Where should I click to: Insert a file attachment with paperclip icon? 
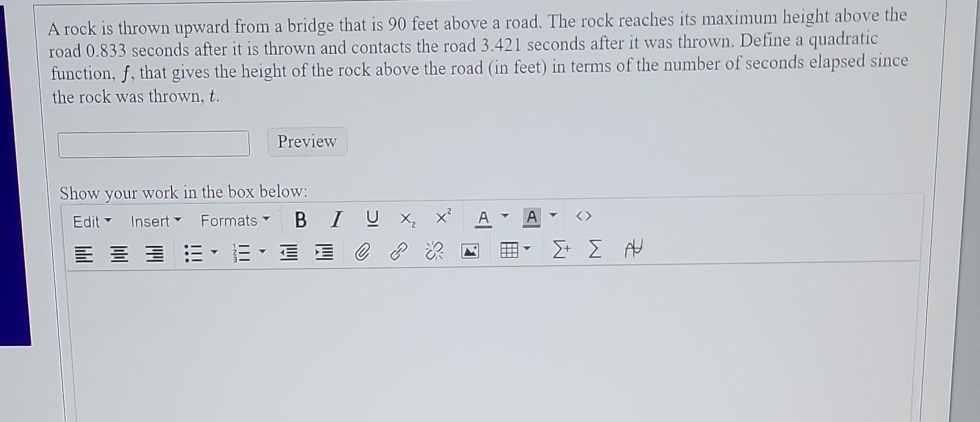(x=362, y=252)
